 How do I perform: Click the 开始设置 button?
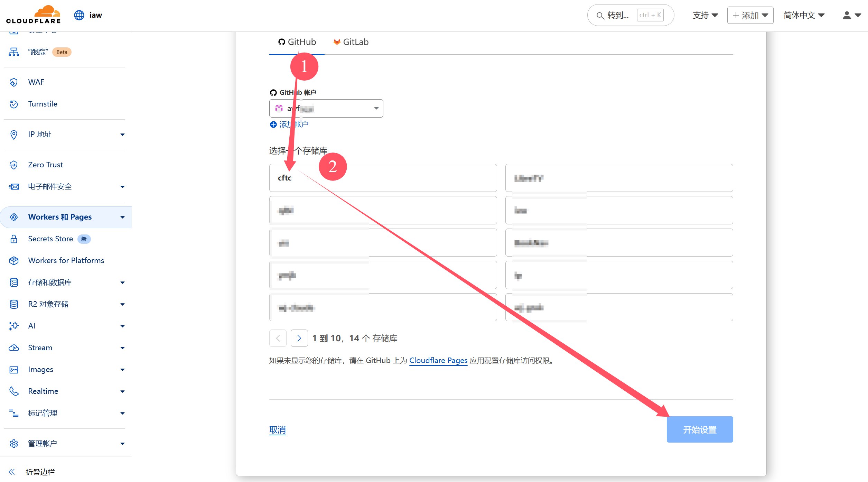pos(700,429)
